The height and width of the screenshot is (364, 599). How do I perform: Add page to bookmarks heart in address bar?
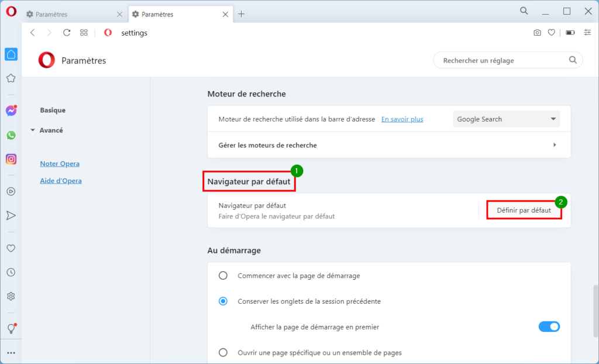click(x=551, y=33)
